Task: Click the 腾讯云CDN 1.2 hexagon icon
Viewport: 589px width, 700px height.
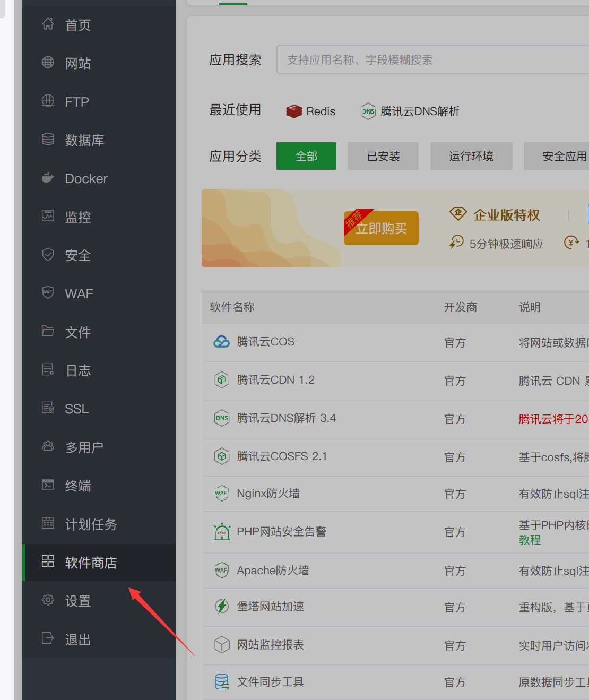Action: pyautogui.click(x=221, y=380)
